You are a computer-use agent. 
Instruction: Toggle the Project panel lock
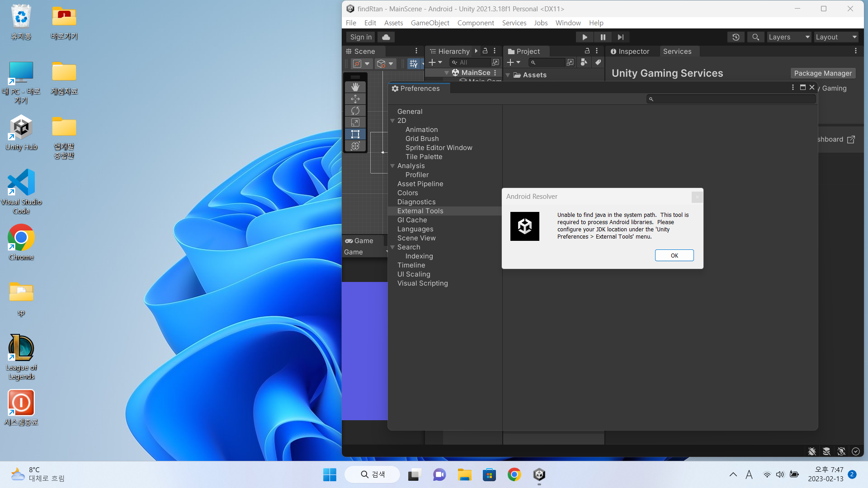click(x=587, y=51)
